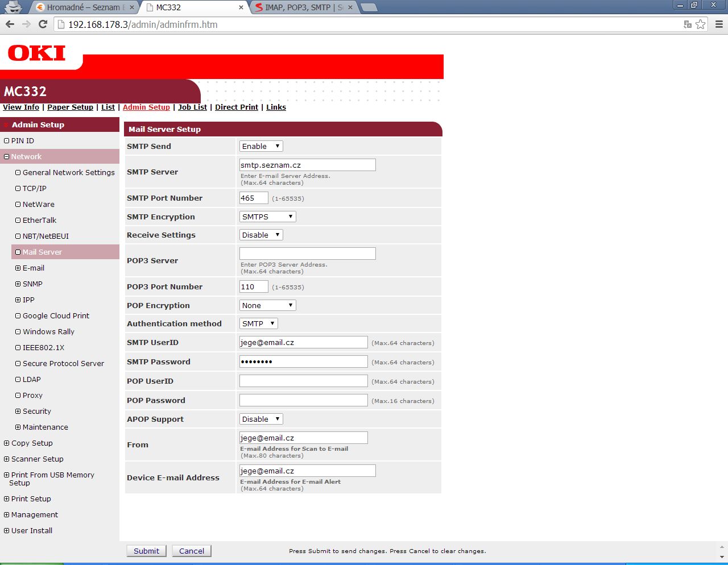
Task: Click the SMTP Password field
Action: pos(304,362)
